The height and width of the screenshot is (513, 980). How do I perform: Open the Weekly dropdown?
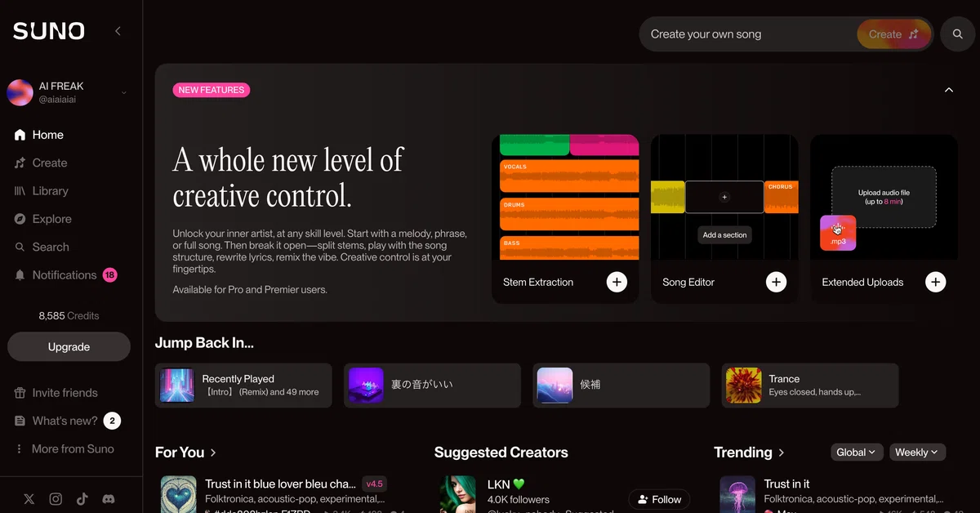click(917, 452)
